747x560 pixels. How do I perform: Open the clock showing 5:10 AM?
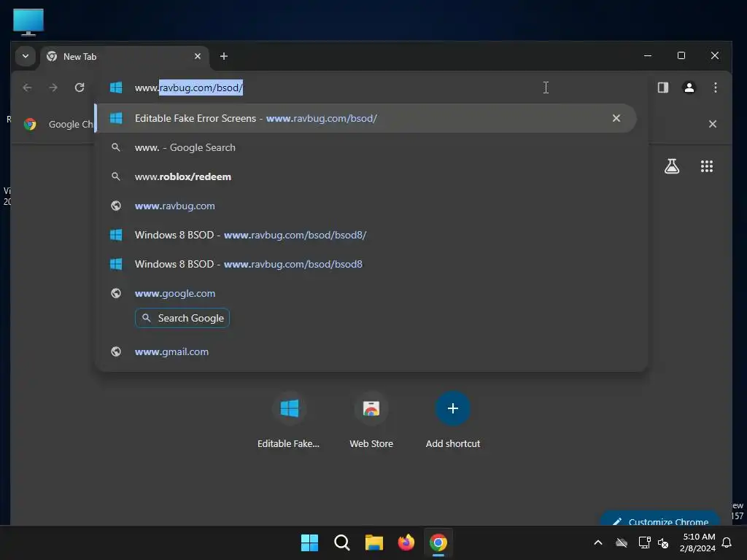(x=697, y=542)
